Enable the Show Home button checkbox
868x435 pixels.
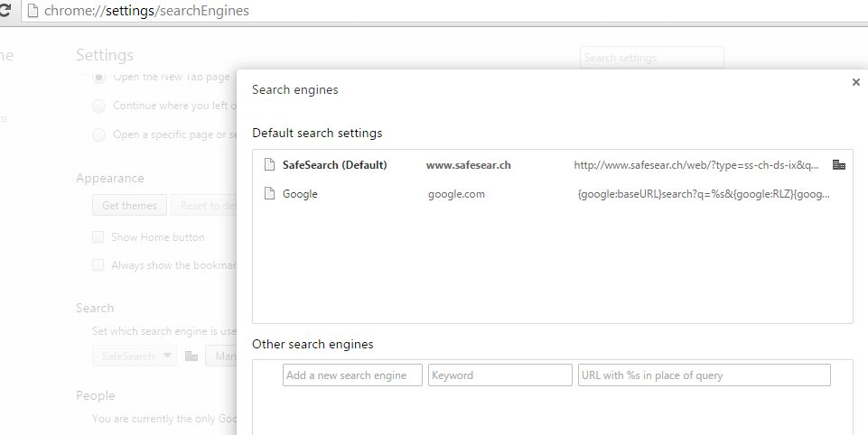98,237
